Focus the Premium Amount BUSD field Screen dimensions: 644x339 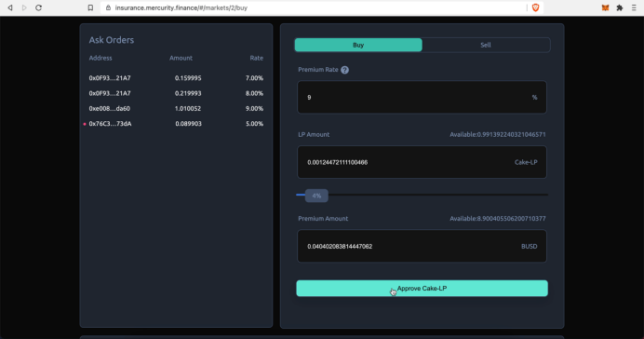coord(422,247)
